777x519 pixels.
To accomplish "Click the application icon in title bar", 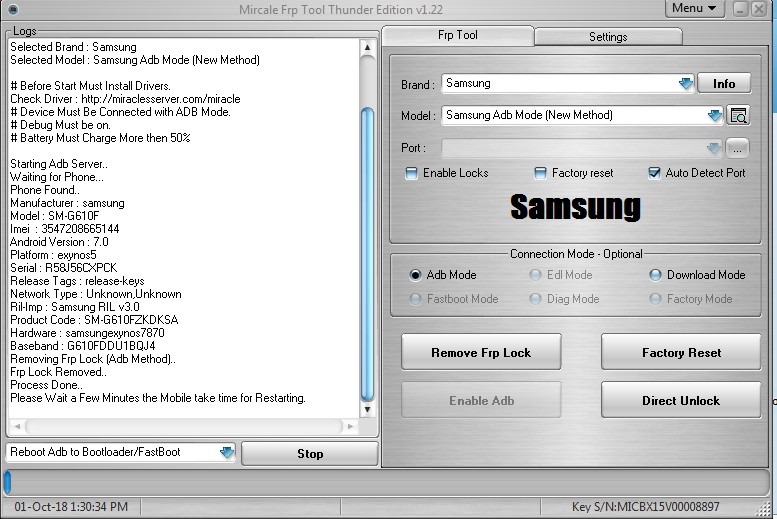I will tap(13, 8).
